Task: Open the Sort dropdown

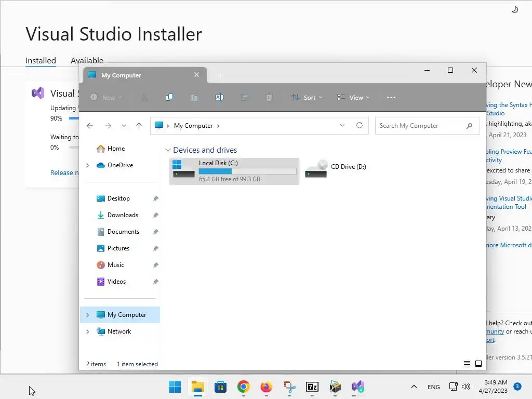Action: pyautogui.click(x=307, y=97)
